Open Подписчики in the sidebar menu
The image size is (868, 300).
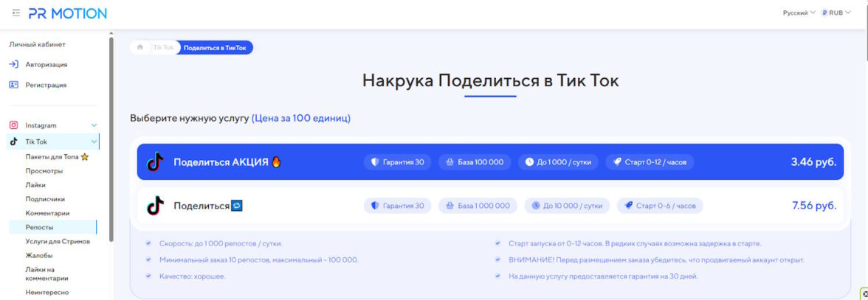pos(45,199)
